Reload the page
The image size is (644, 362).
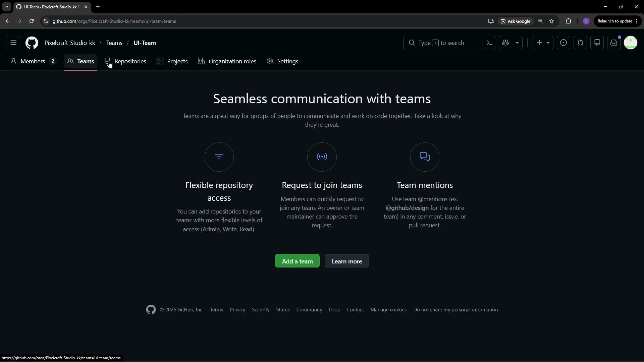32,21
